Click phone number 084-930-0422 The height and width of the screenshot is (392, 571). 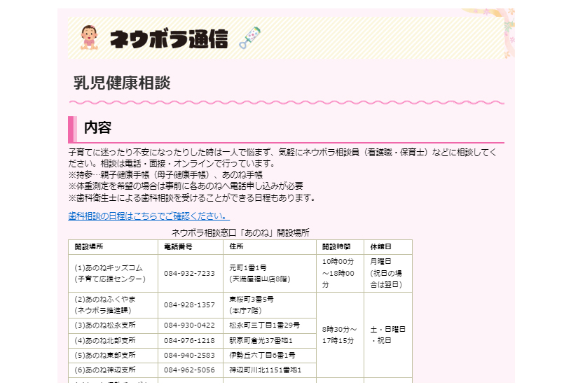point(189,325)
